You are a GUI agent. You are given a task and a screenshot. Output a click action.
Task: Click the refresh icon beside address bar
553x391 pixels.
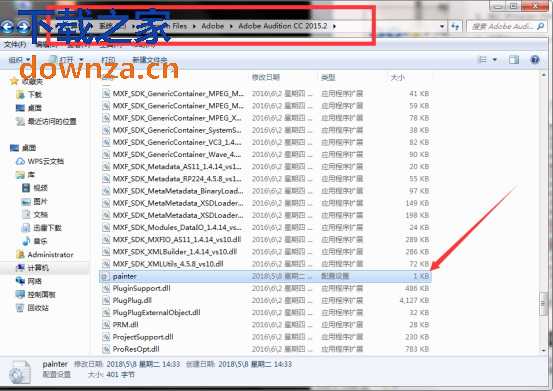[x=455, y=26]
